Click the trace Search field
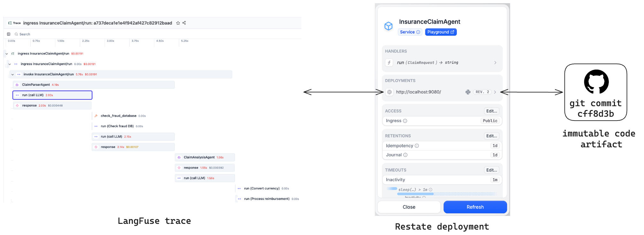The height and width of the screenshot is (235, 644). click(25, 34)
